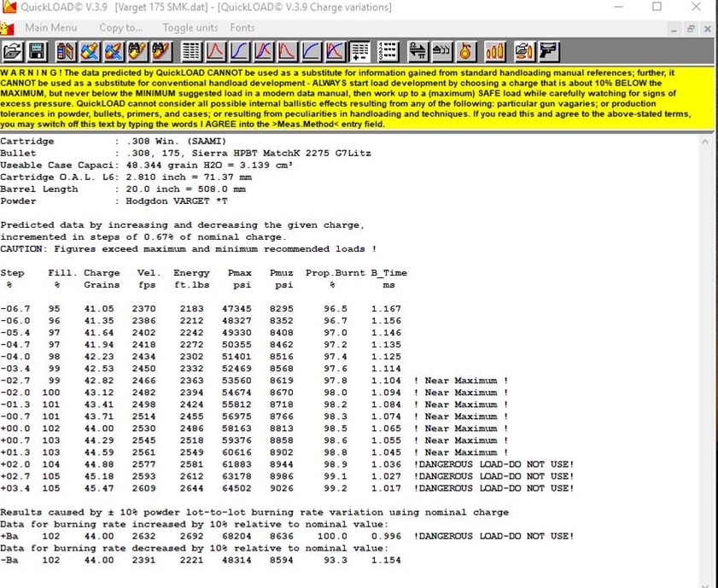Image resolution: width=718 pixels, height=588 pixels.
Task: Open the numbered 1-2-3 list icon
Action: coord(388,51)
